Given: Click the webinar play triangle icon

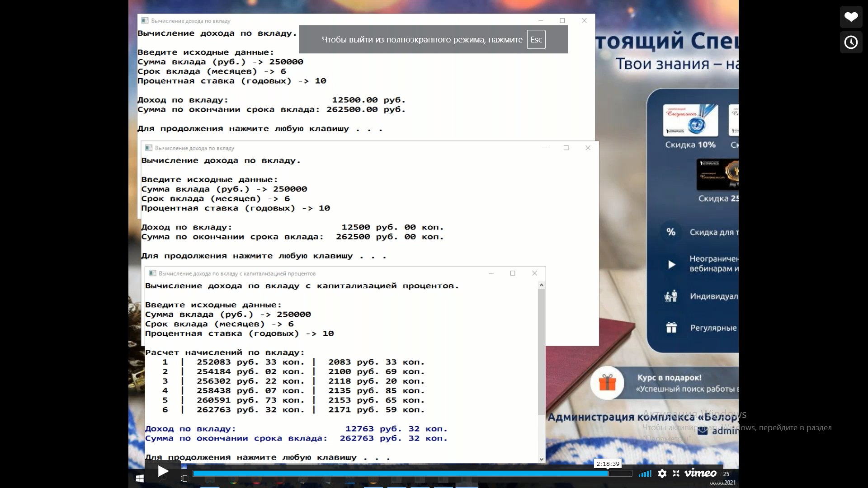Looking at the screenshot, I should click(671, 264).
